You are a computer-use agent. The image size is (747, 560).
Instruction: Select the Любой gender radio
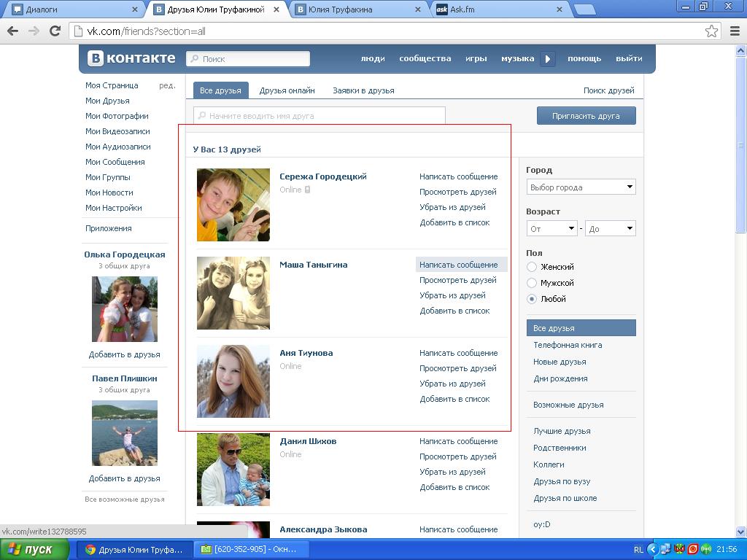coord(532,299)
